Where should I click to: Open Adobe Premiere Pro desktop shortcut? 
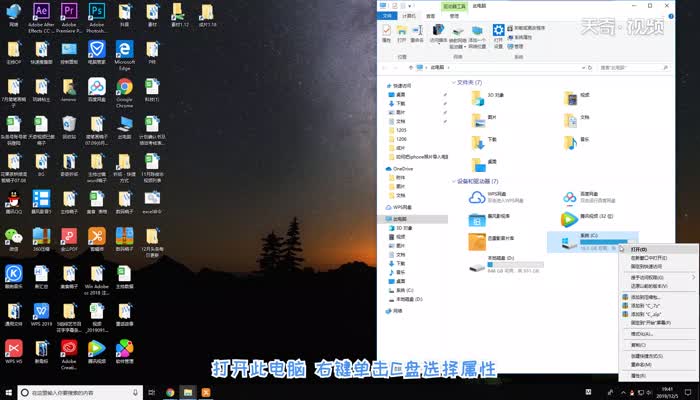69,18
